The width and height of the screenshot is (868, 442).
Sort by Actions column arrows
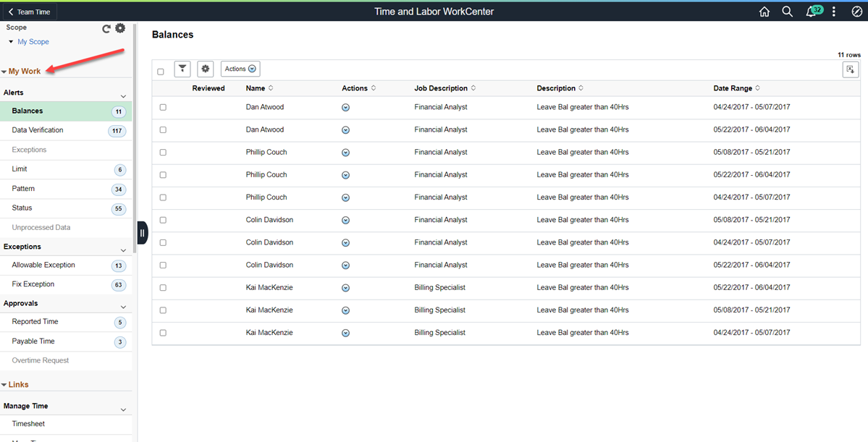374,88
